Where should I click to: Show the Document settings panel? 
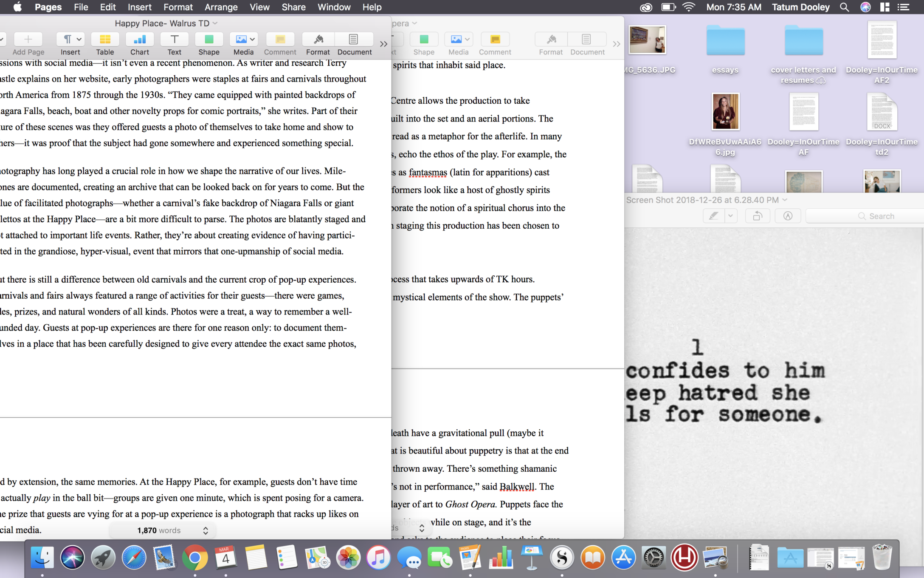354,40
